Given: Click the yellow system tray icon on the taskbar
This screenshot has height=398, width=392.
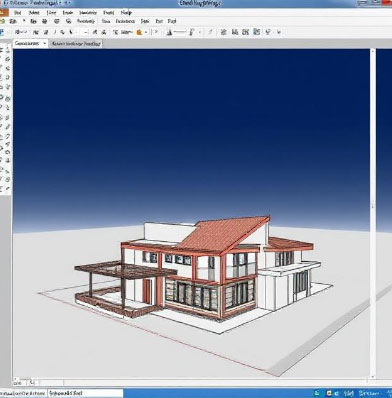Looking at the screenshot, I should [x=328, y=393].
